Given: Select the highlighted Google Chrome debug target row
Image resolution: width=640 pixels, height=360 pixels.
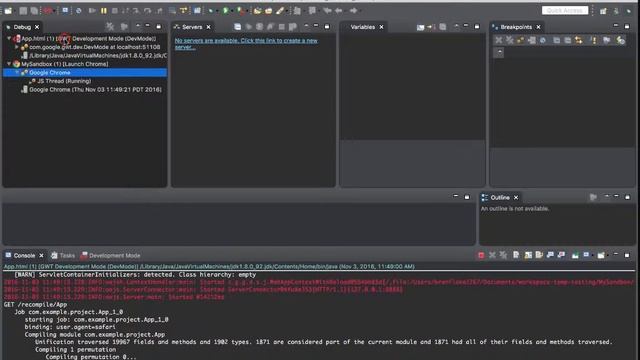Looking at the screenshot, I should click(85, 73).
